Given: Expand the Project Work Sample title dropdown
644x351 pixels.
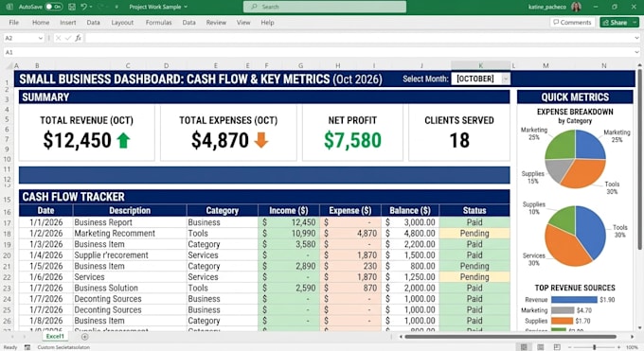Looking at the screenshot, I should [186, 7].
